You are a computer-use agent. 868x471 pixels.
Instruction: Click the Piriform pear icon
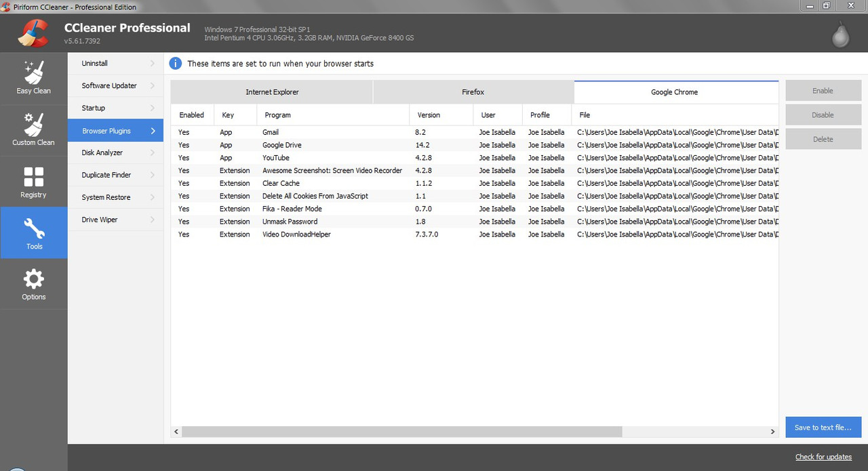click(840, 34)
